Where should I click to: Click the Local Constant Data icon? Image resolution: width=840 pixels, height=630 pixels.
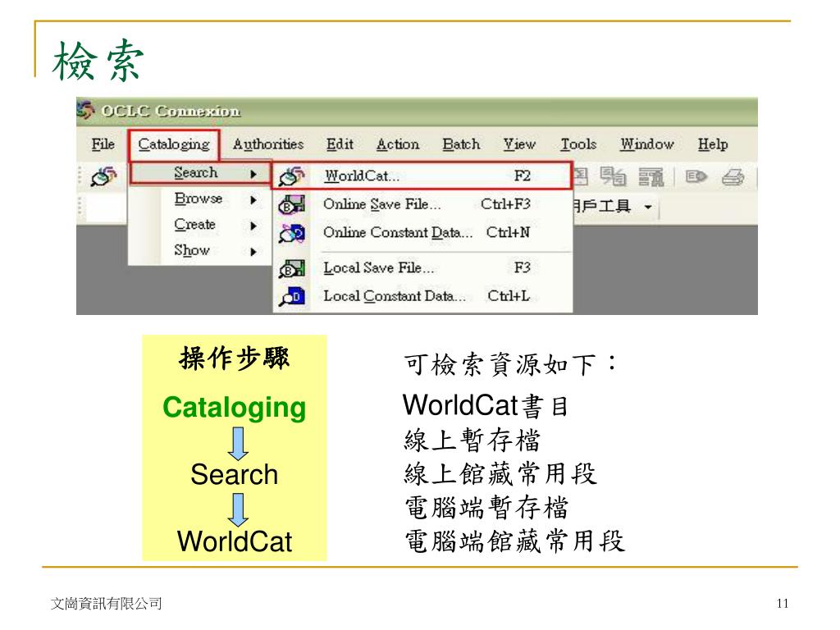click(291, 296)
